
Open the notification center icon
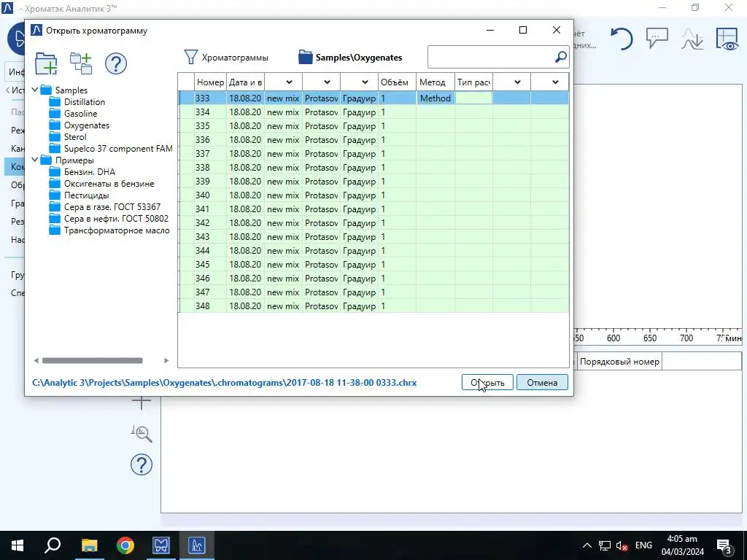click(x=724, y=545)
